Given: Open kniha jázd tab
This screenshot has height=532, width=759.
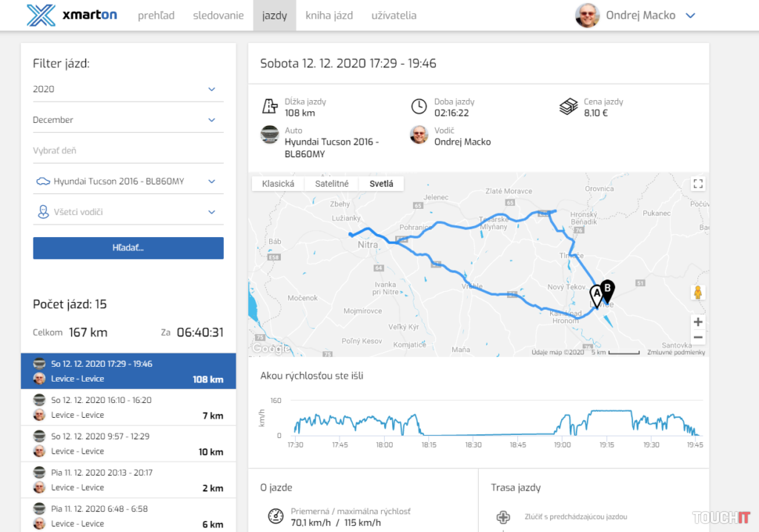Looking at the screenshot, I should [329, 16].
